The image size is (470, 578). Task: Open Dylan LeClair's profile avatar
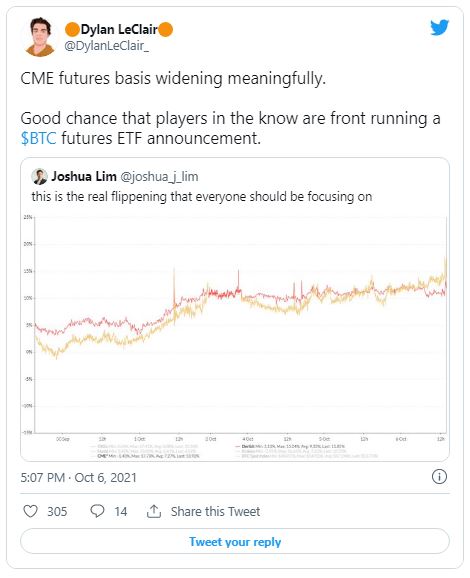click(x=40, y=37)
